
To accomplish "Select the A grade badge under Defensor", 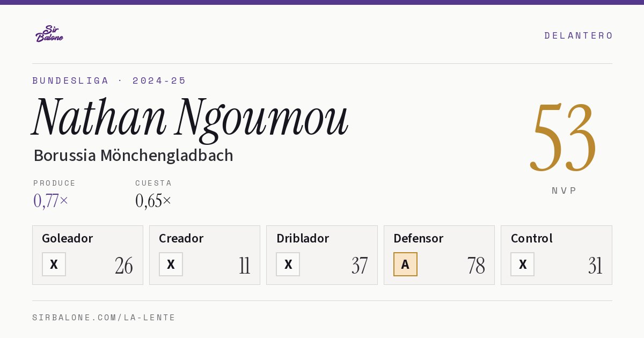I will [405, 264].
